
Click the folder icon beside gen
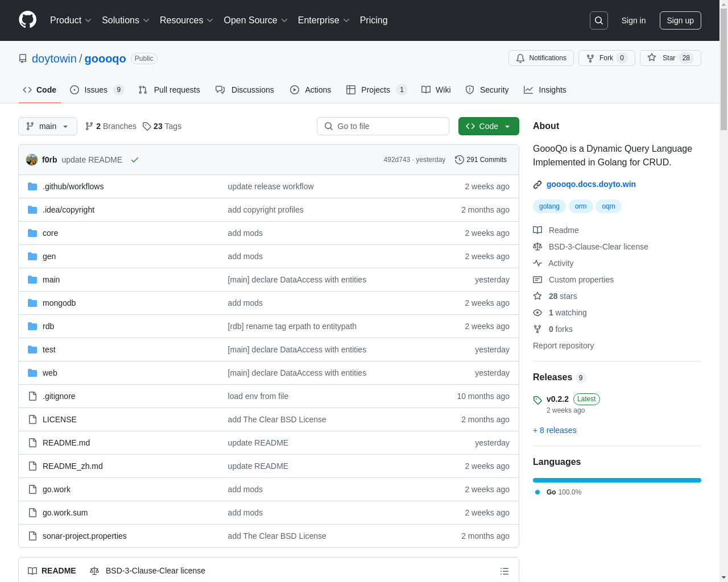(x=32, y=256)
